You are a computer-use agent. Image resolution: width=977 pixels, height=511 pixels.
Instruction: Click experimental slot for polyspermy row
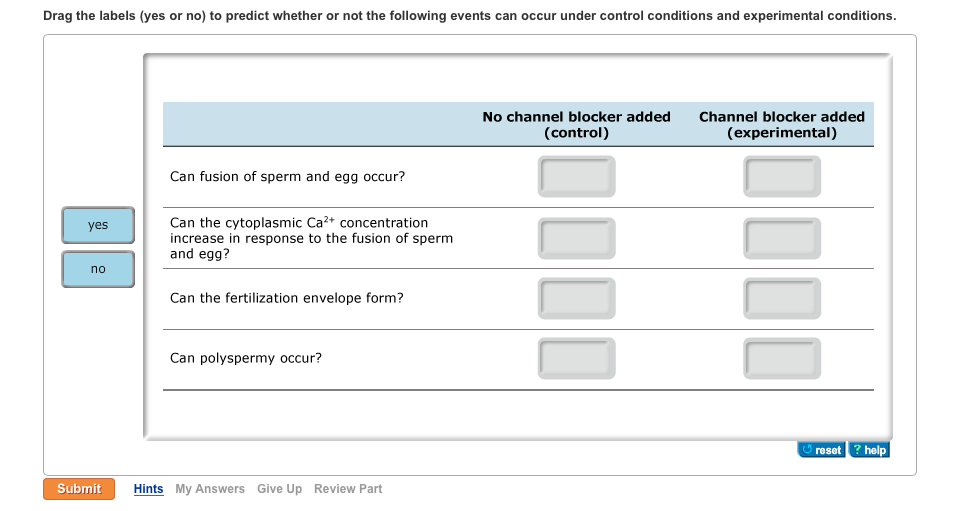(782, 358)
